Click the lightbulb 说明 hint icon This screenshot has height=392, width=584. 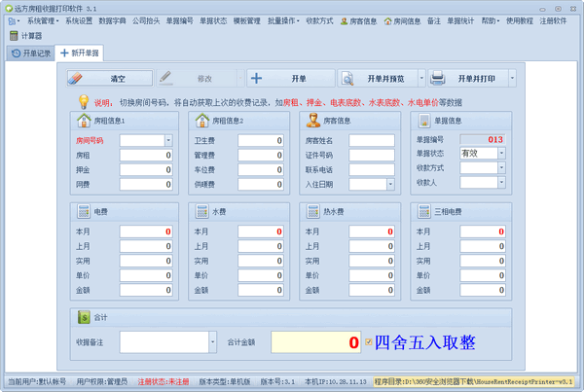pos(85,100)
